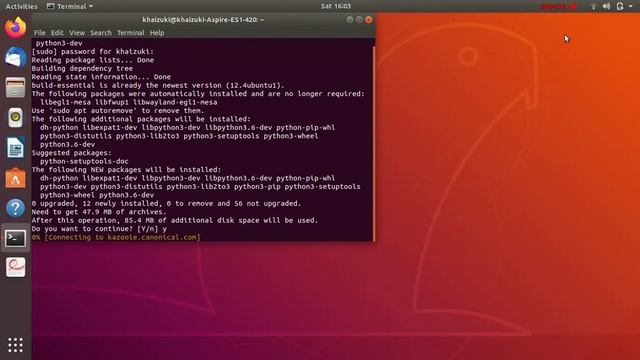Open the Help menu in Terminal
This screenshot has height=360, width=640.
point(157,33)
